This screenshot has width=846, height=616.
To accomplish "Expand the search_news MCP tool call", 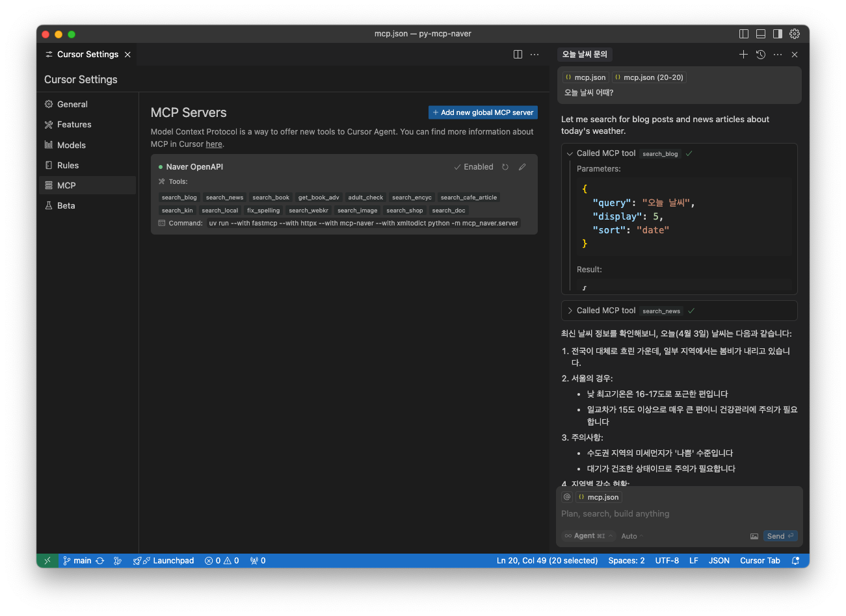I will [570, 311].
